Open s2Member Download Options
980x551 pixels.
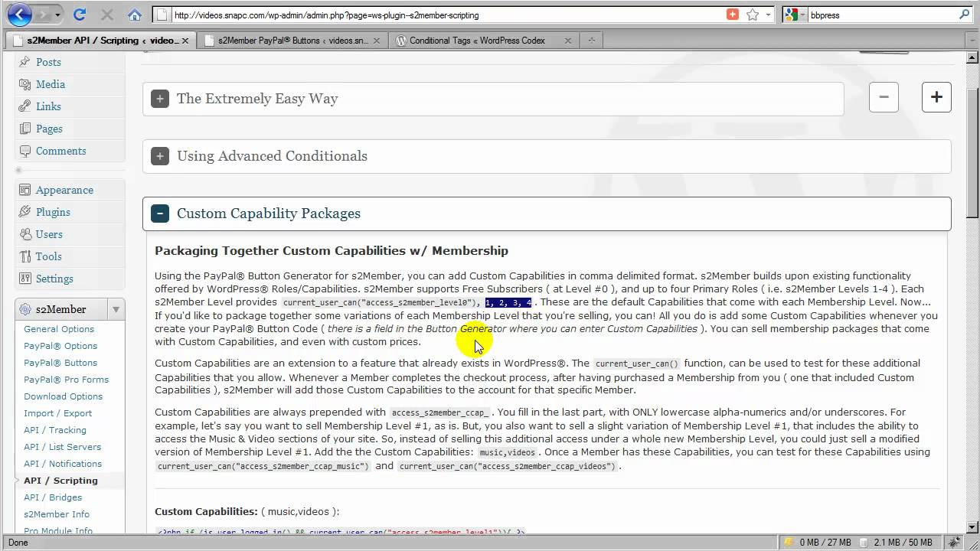point(63,396)
